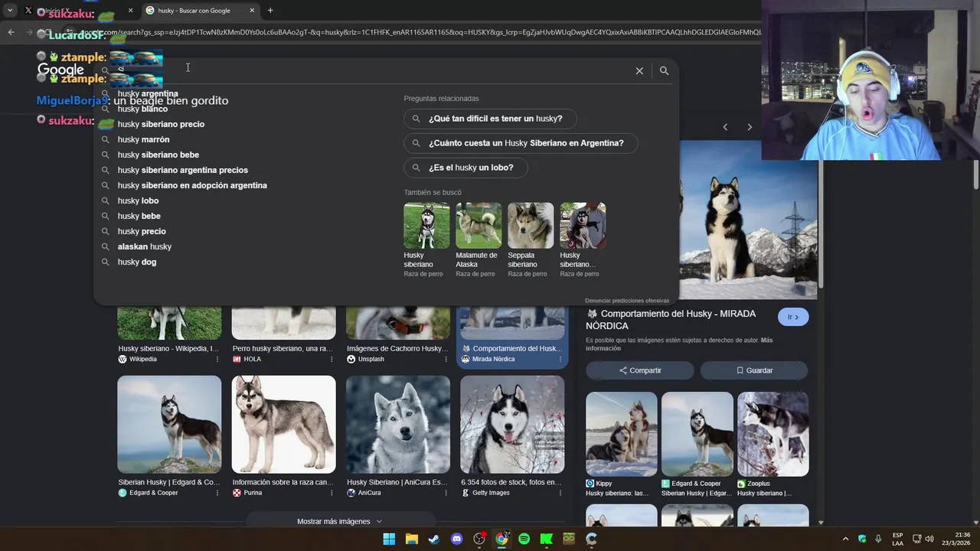Choose suggestion husky siberiano argentina precios
This screenshot has width=980, height=551.
[x=182, y=170]
